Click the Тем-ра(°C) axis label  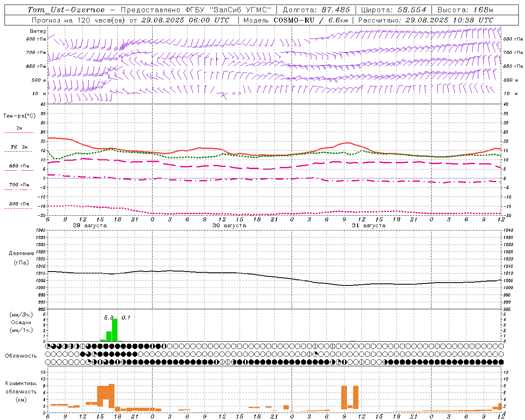coord(20,116)
